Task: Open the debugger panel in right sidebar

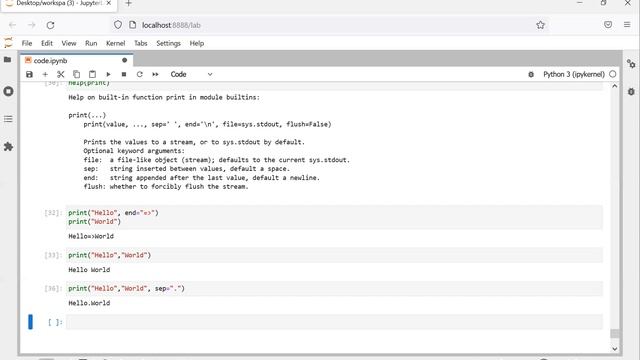Action: click(631, 91)
